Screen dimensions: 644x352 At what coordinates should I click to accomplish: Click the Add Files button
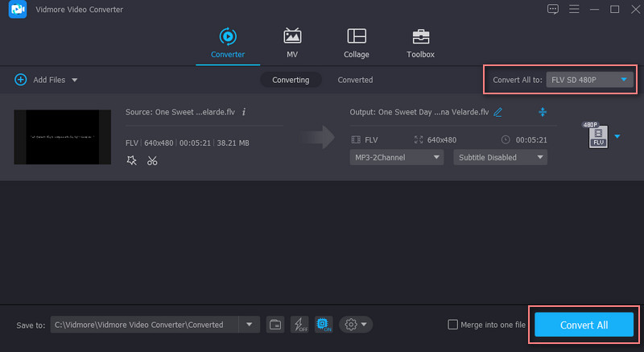tap(46, 80)
